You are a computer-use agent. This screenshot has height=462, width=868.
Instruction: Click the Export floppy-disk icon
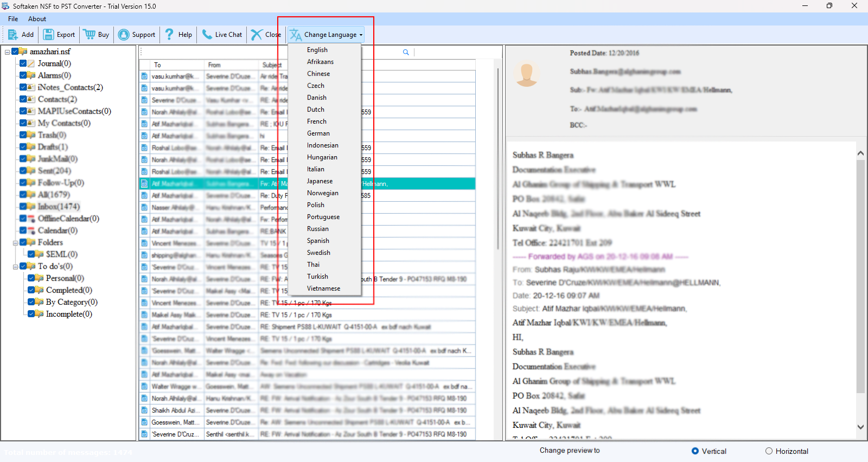[48, 35]
